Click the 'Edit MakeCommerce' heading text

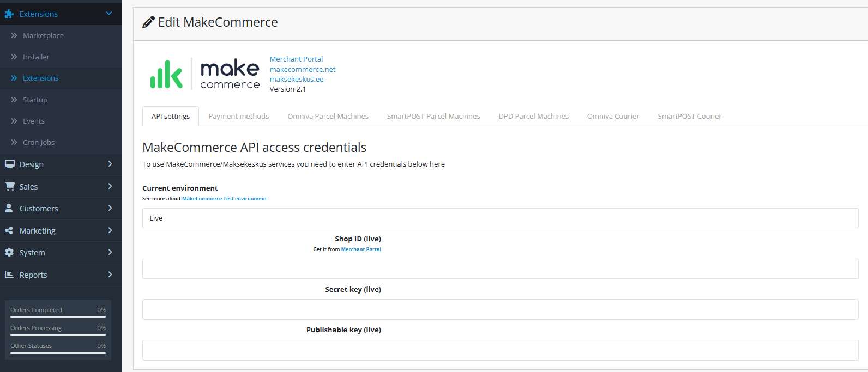coord(218,22)
